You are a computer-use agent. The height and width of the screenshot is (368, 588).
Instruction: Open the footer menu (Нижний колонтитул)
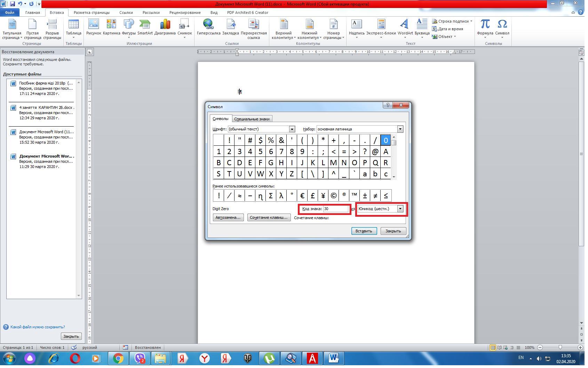pyautogui.click(x=309, y=29)
